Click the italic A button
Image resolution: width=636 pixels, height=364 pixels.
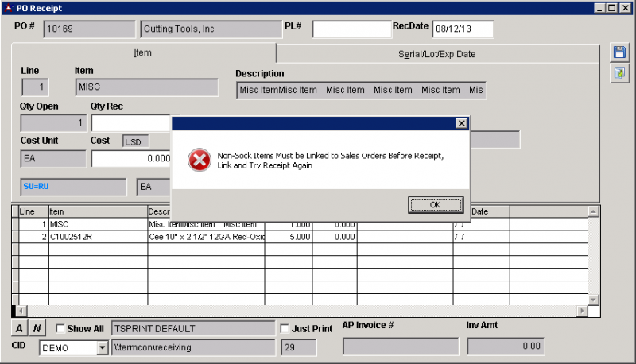[19, 328]
